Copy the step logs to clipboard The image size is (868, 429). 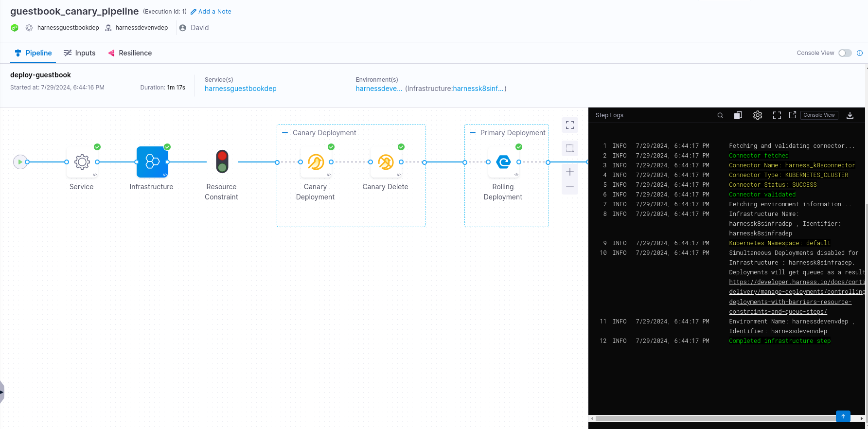pos(738,115)
